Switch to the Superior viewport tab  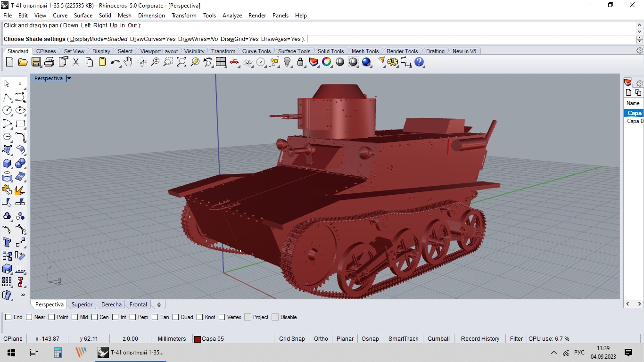[x=82, y=304]
